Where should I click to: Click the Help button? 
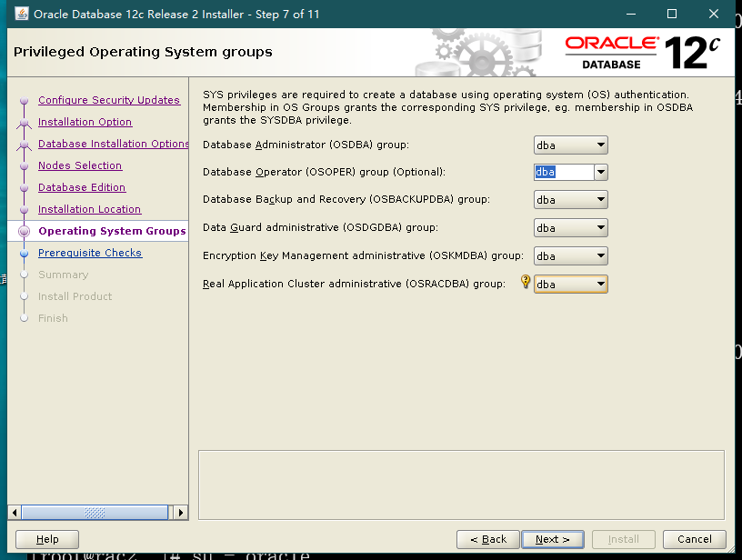point(47,539)
